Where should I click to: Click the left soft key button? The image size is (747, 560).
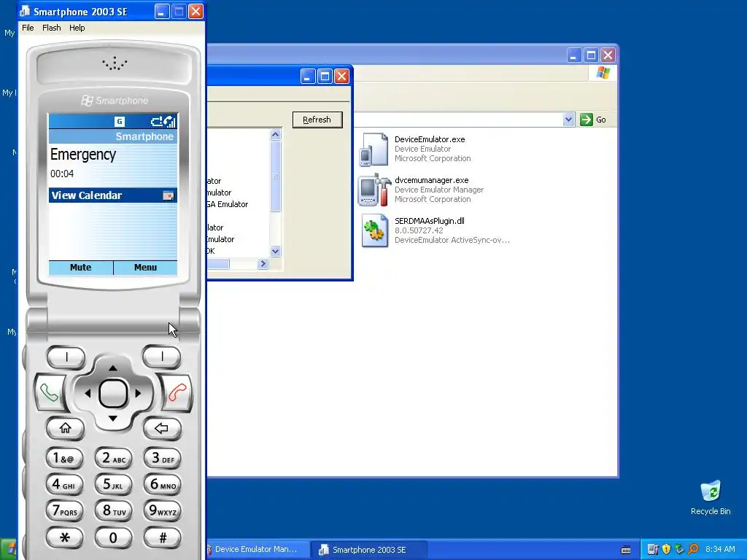(66, 357)
